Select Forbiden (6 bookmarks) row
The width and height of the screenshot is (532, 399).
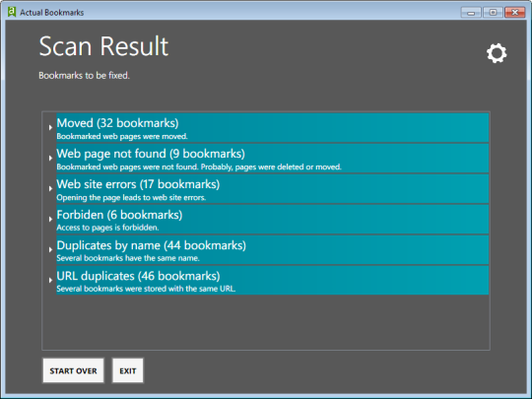tap(273, 219)
